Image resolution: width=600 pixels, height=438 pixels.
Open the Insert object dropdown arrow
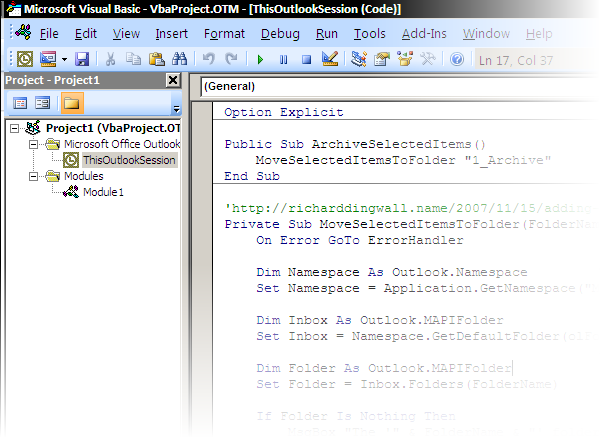pyautogui.click(x=64, y=60)
